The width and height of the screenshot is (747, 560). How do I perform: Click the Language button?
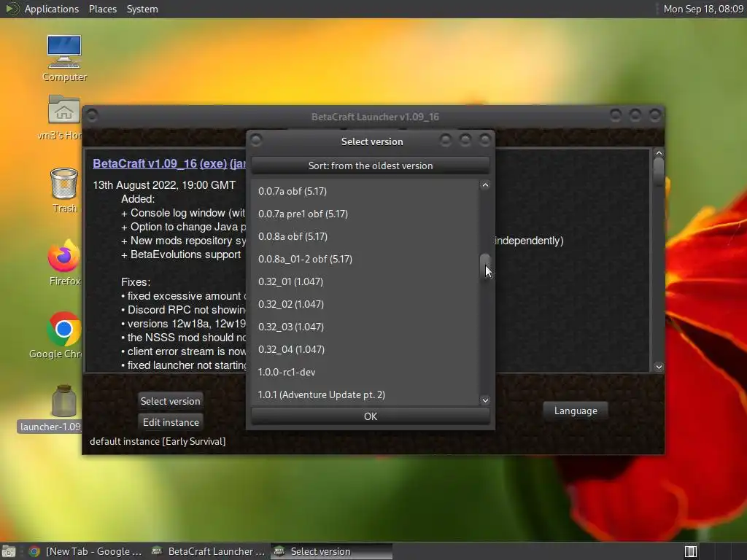click(576, 411)
